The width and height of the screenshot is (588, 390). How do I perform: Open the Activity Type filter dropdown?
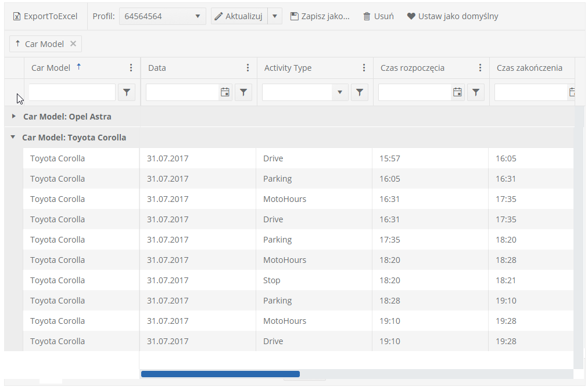tap(340, 92)
